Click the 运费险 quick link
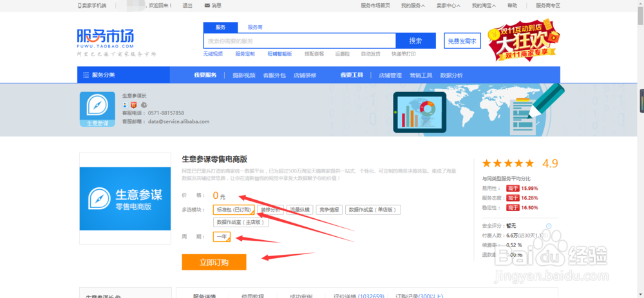Image resolution: width=644 pixels, height=298 pixels. (x=342, y=54)
